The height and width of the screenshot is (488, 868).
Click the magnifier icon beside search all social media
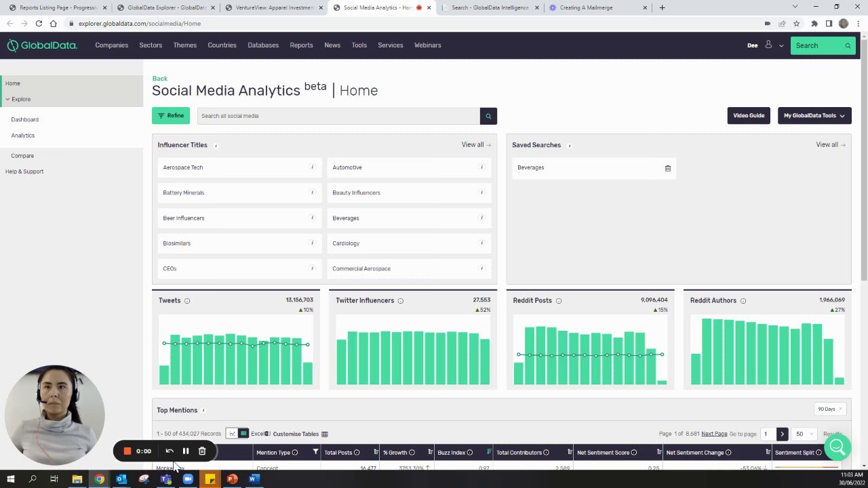pyautogui.click(x=488, y=116)
